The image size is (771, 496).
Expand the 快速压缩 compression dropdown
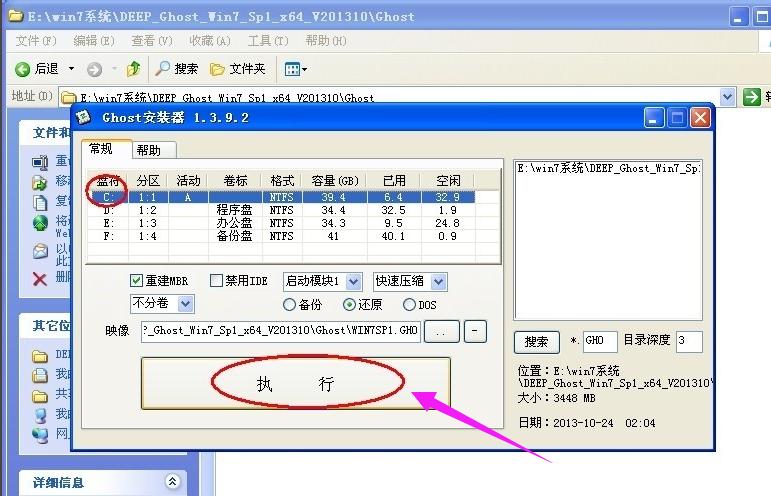[x=438, y=281]
